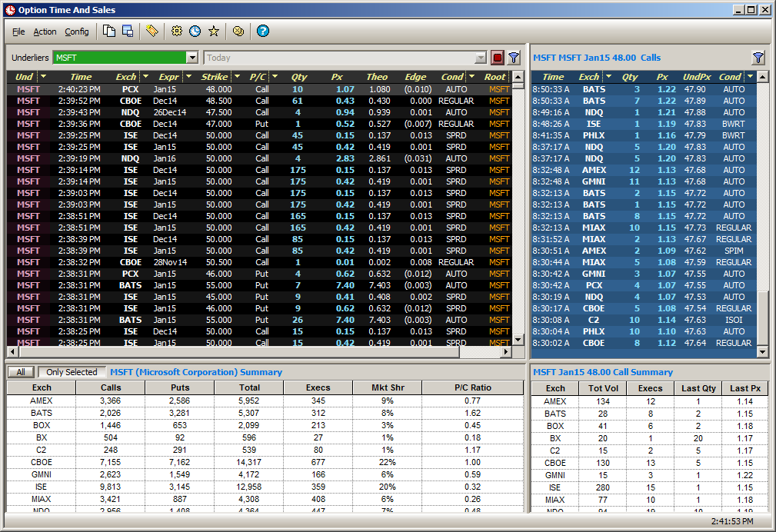Open the Strike column filter arrow
Screen dimensions: 776x532
click(x=237, y=77)
